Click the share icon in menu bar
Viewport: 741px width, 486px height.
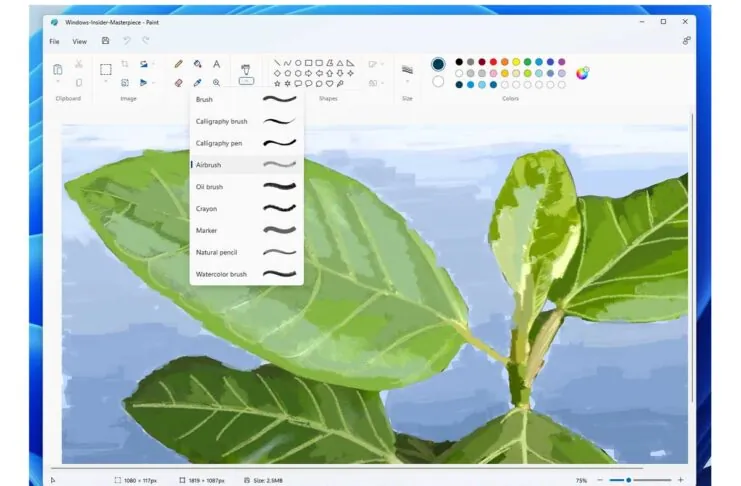(x=687, y=41)
